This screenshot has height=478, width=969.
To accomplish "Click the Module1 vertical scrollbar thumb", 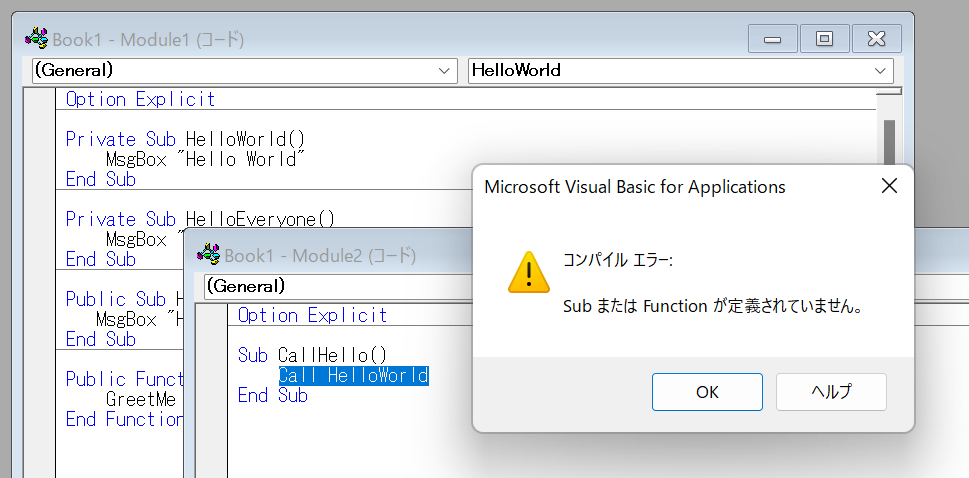I will pyautogui.click(x=889, y=142).
